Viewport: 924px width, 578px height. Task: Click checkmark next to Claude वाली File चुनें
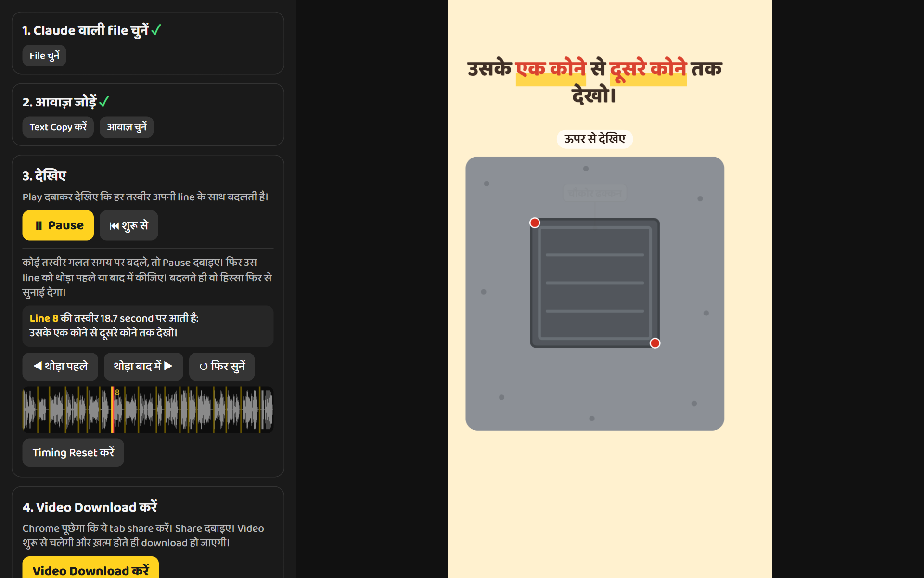[156, 30]
